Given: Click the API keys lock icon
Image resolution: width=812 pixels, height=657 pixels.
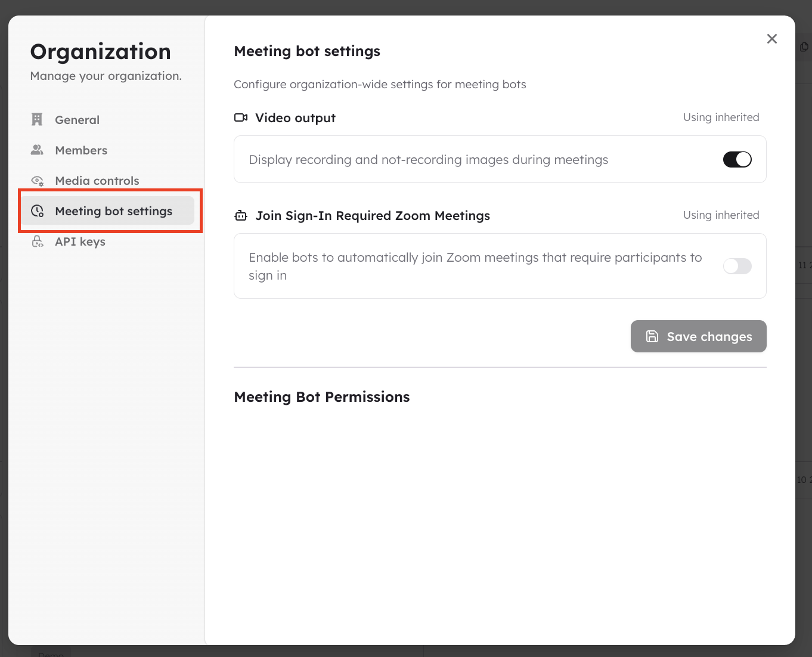Looking at the screenshot, I should [38, 241].
